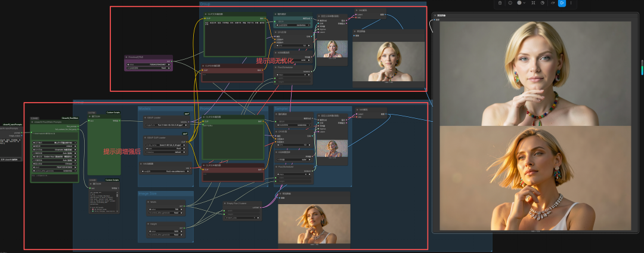Image resolution: width=644 pixels, height=253 pixels.
Task: Click the CFG value field in top Group
Action: (x=293, y=45)
